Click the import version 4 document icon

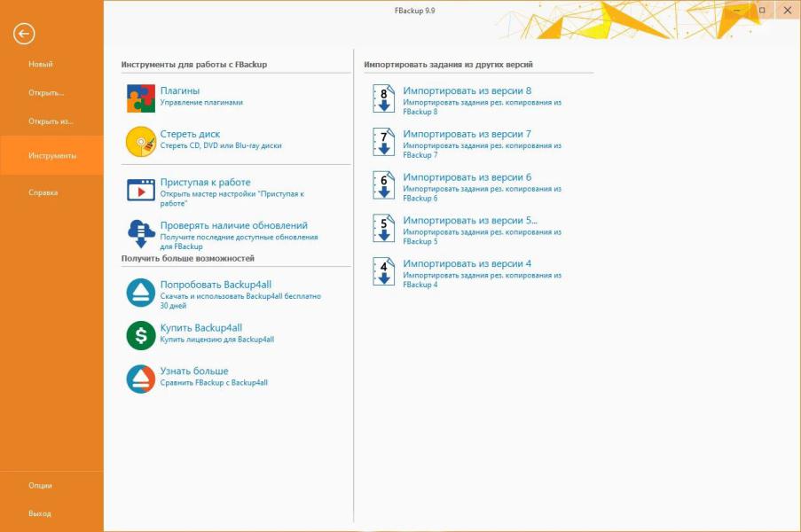[383, 271]
